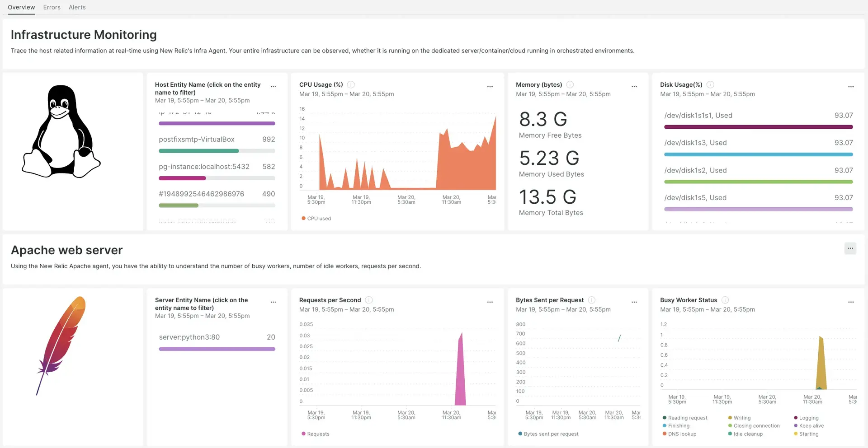Open the CPU Usage widget options menu

[x=490, y=86]
